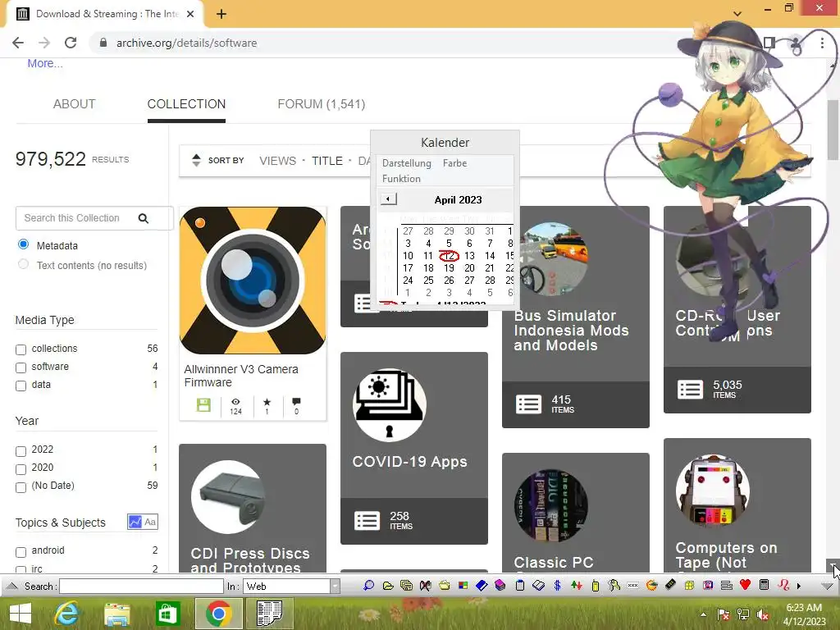
Task: Click the four-color Windows flag icon
Action: pos(463,586)
